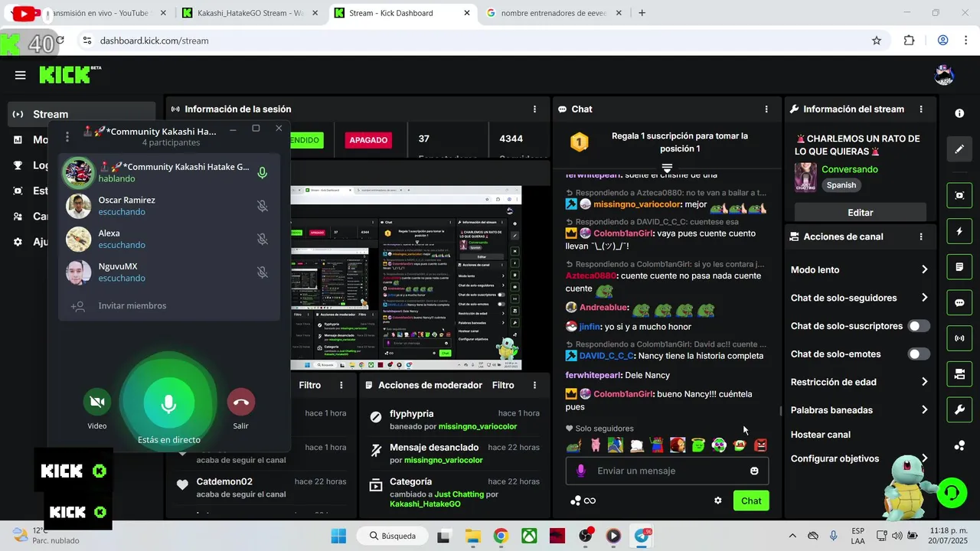
Task: Click the broadcast signal icon in right sidebar
Action: click(x=959, y=338)
